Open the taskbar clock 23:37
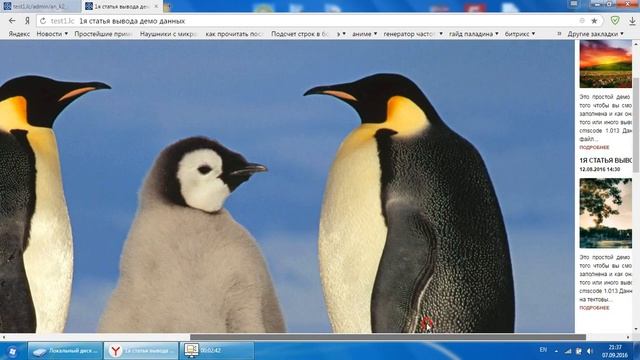The image size is (640, 360). [615, 351]
